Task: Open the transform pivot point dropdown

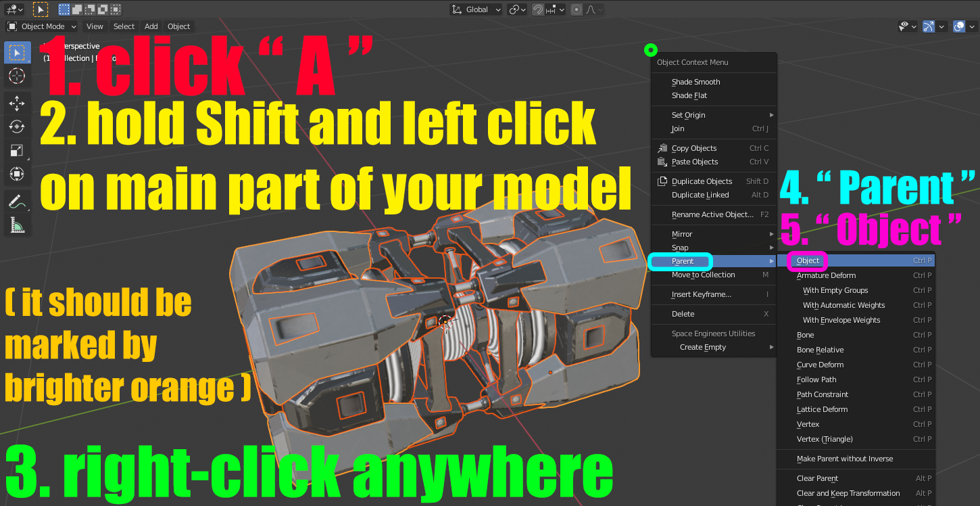Action: pyautogui.click(x=518, y=9)
